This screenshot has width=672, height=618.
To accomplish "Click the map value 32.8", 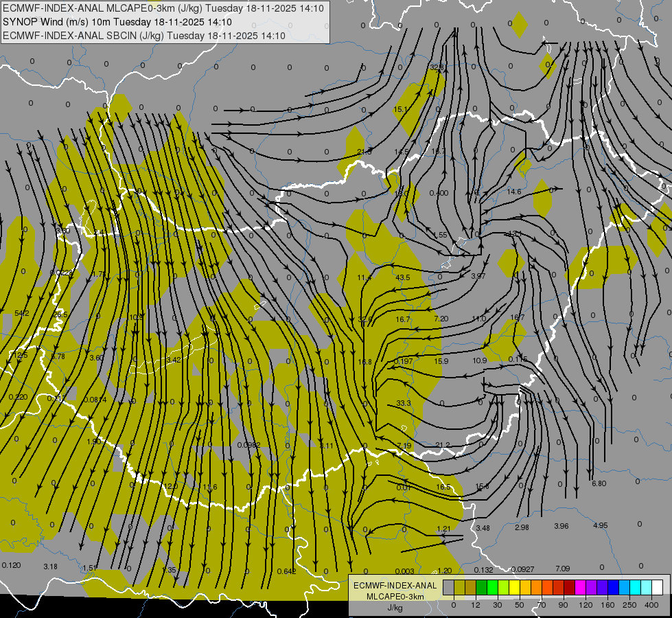I will pyautogui.click(x=437, y=67).
